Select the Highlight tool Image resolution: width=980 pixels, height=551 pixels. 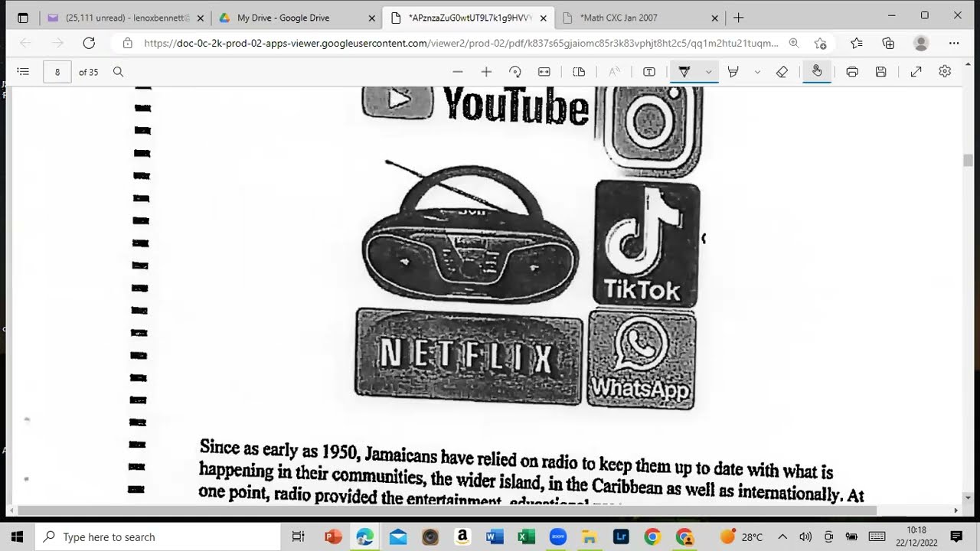pyautogui.click(x=733, y=72)
